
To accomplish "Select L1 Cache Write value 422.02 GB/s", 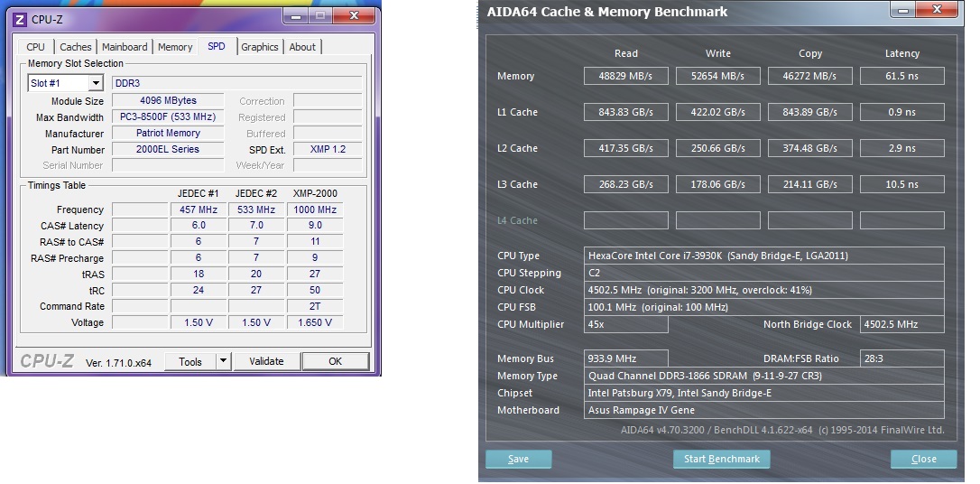I will point(717,113).
